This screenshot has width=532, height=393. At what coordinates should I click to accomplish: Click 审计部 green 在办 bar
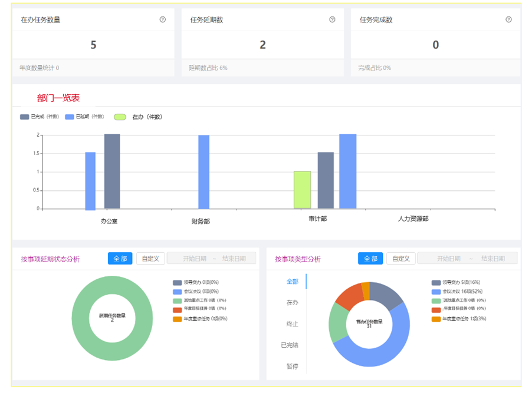pyautogui.click(x=302, y=190)
